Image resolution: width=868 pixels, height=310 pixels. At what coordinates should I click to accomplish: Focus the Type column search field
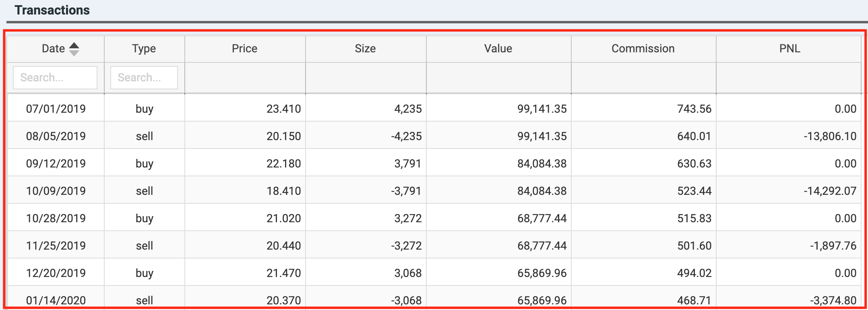click(144, 77)
